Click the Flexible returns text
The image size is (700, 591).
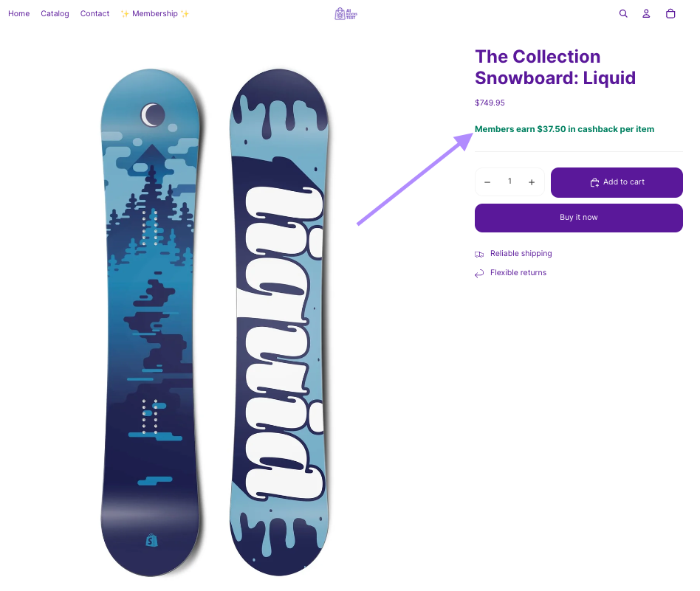coord(518,273)
